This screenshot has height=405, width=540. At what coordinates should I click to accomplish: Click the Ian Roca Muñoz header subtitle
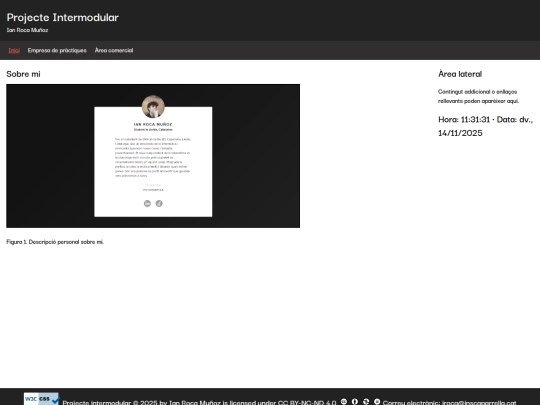point(27,30)
